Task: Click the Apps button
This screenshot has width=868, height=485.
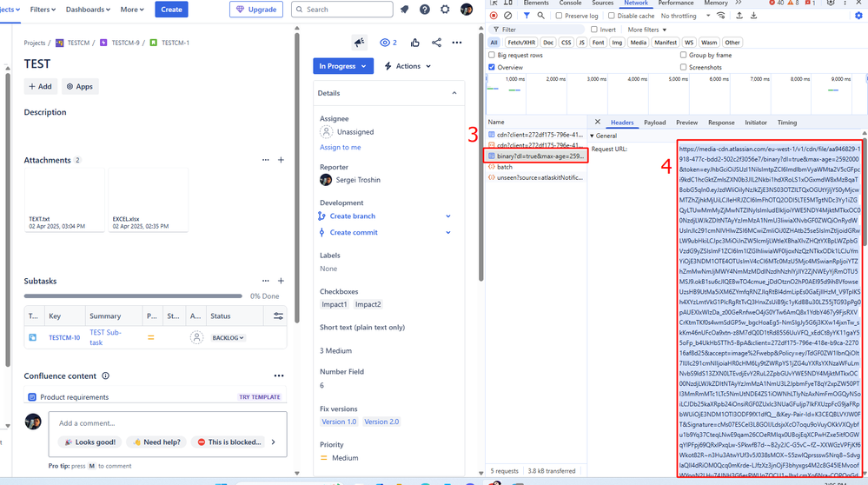Action: 80,86
